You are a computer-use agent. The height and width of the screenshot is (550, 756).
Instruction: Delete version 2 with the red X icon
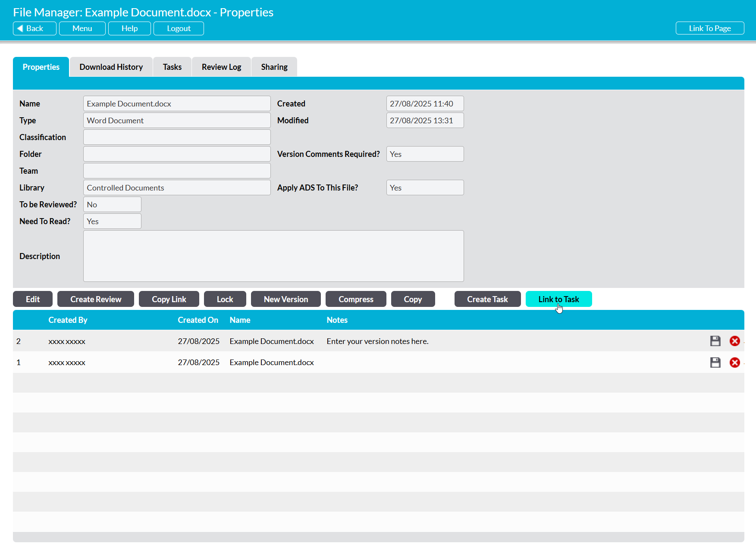coord(734,341)
